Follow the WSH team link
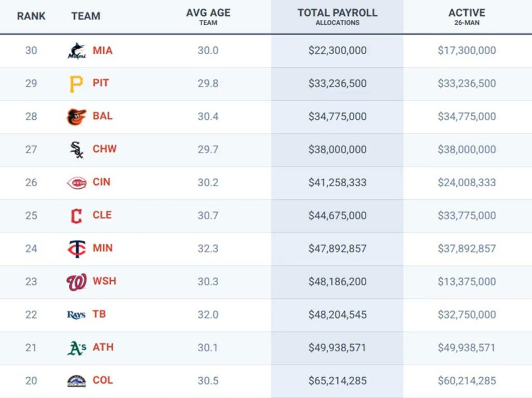Viewport: 532px width, 398px height. point(104,281)
